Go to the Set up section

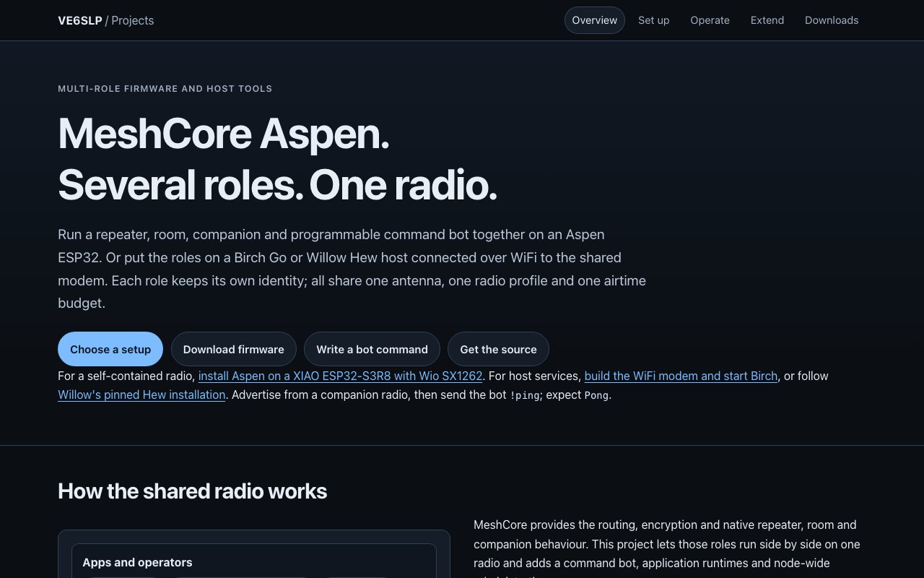tap(654, 20)
